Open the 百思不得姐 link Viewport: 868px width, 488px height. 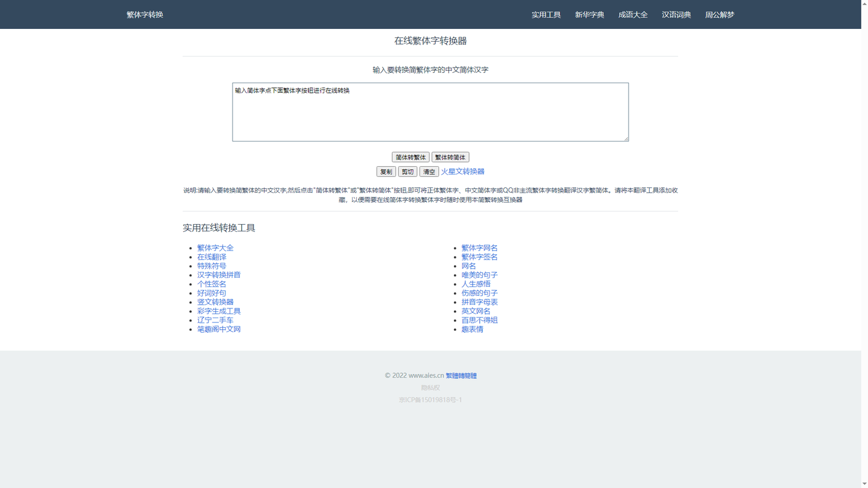[479, 320]
